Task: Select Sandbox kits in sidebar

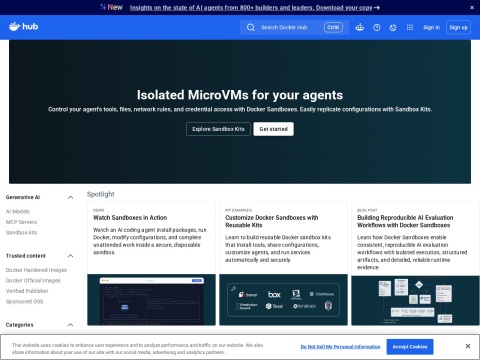Action: pos(21,232)
